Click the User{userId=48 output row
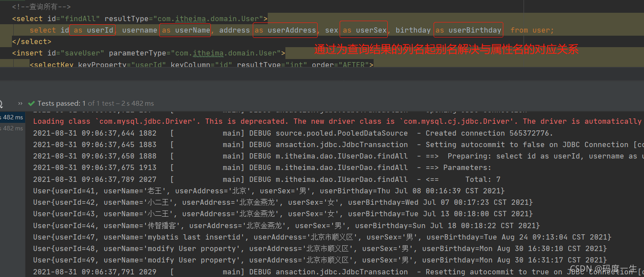The width and height of the screenshot is (644, 277). point(320,248)
